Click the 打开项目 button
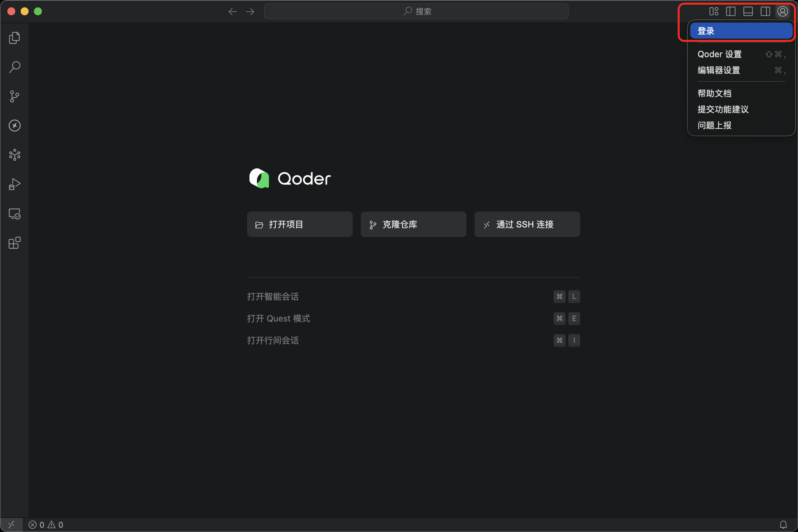 (300, 224)
